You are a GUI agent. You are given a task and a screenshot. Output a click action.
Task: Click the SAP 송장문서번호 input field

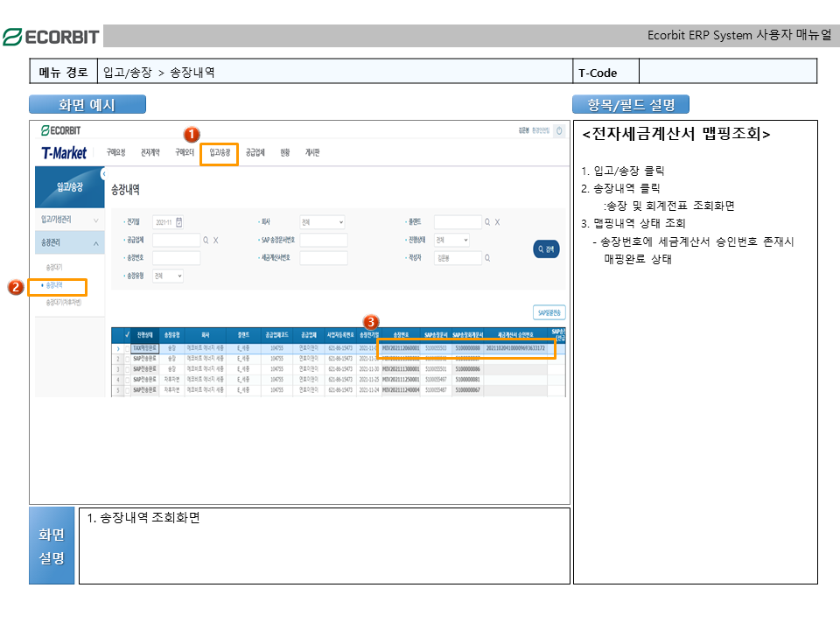tap(324, 240)
